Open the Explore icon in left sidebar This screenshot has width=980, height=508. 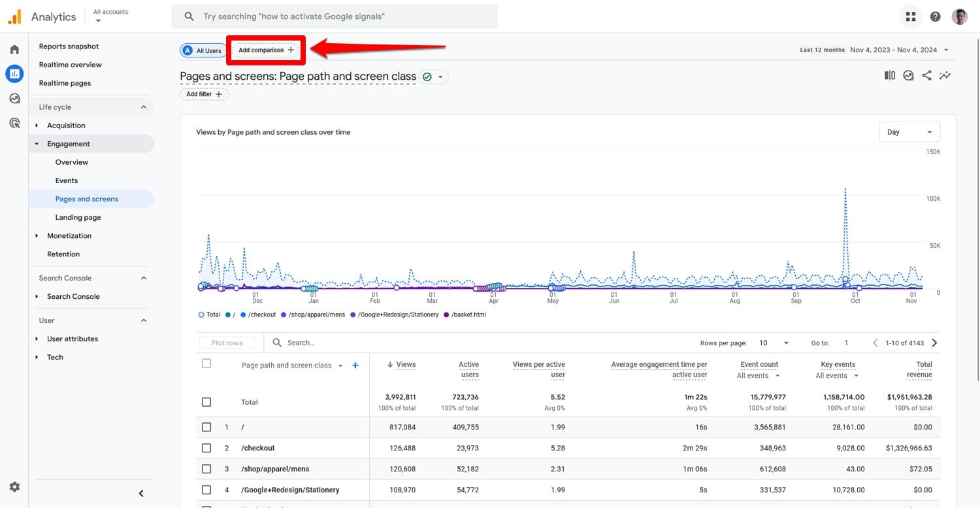pos(14,98)
